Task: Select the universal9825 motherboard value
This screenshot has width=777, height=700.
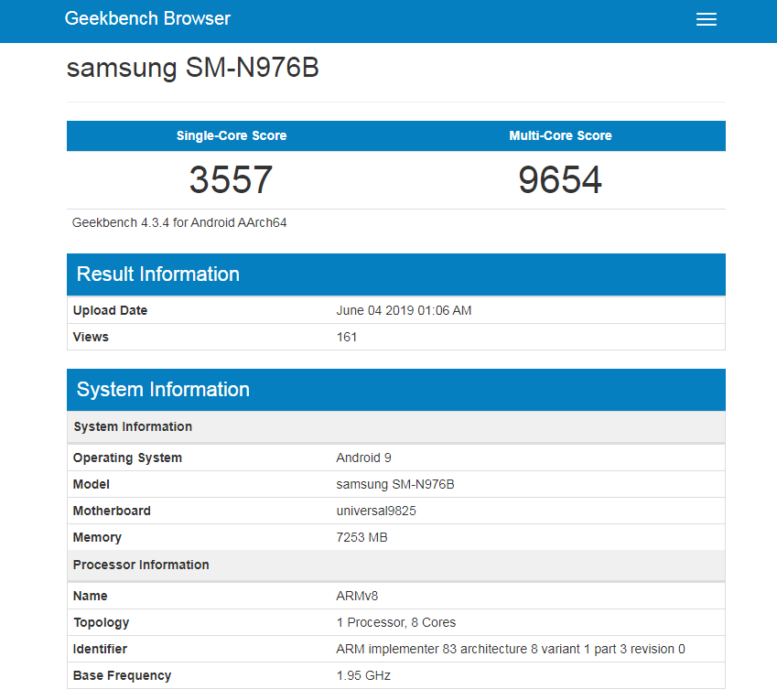Action: [376, 511]
